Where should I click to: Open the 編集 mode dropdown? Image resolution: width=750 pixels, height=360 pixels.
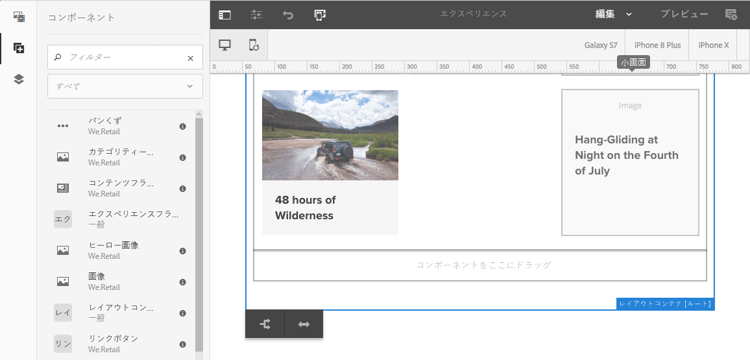pos(614,14)
